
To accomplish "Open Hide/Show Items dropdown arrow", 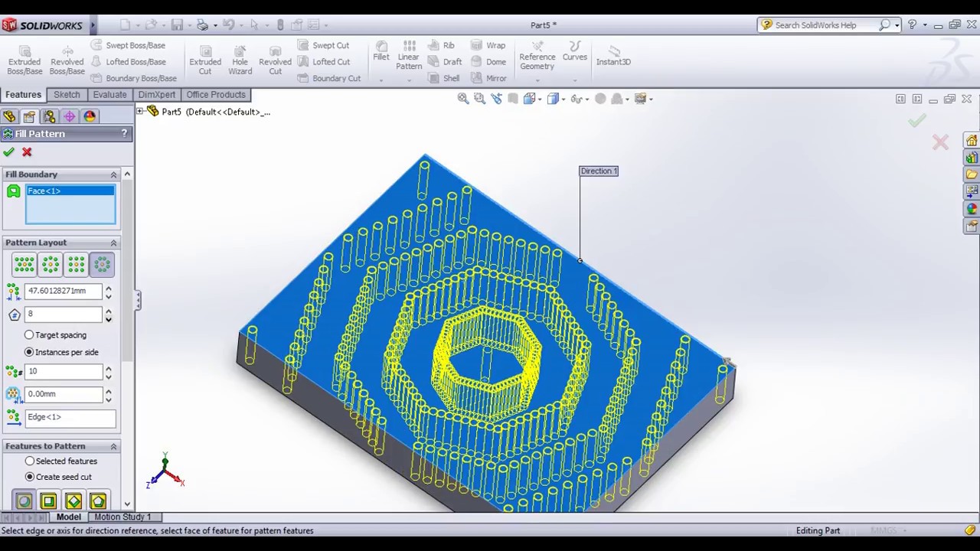I will coord(587,99).
